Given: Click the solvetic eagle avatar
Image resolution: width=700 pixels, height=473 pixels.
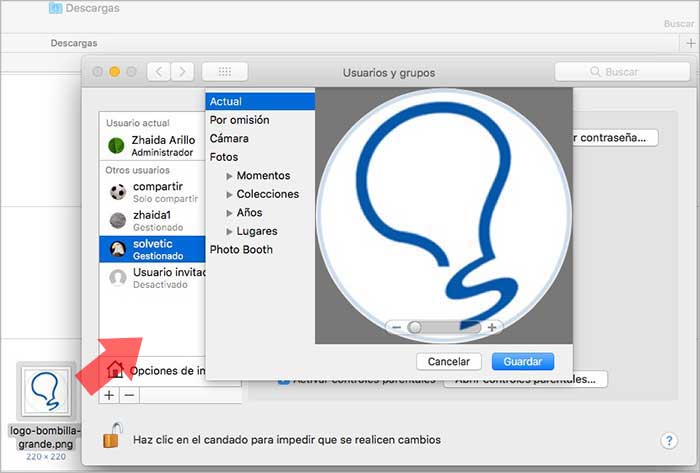Looking at the screenshot, I should [118, 249].
